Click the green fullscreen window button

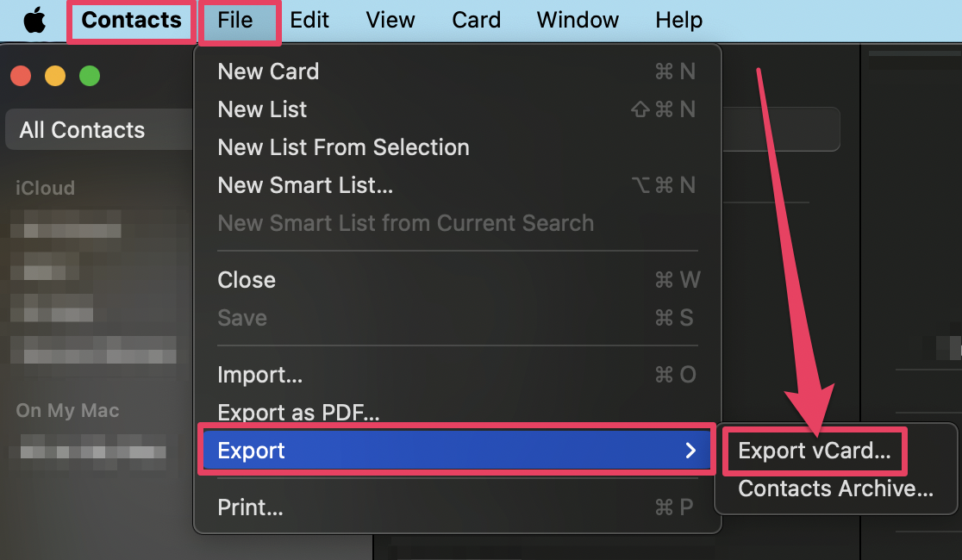coord(90,76)
